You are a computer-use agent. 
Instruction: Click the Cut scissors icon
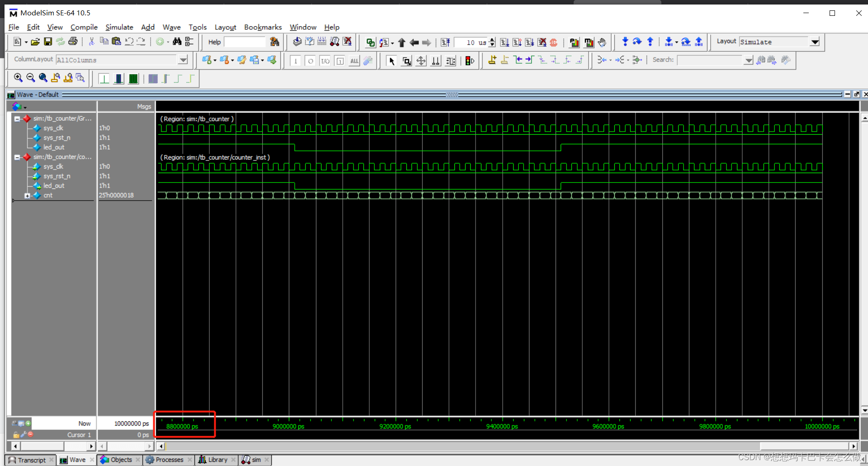pos(91,42)
